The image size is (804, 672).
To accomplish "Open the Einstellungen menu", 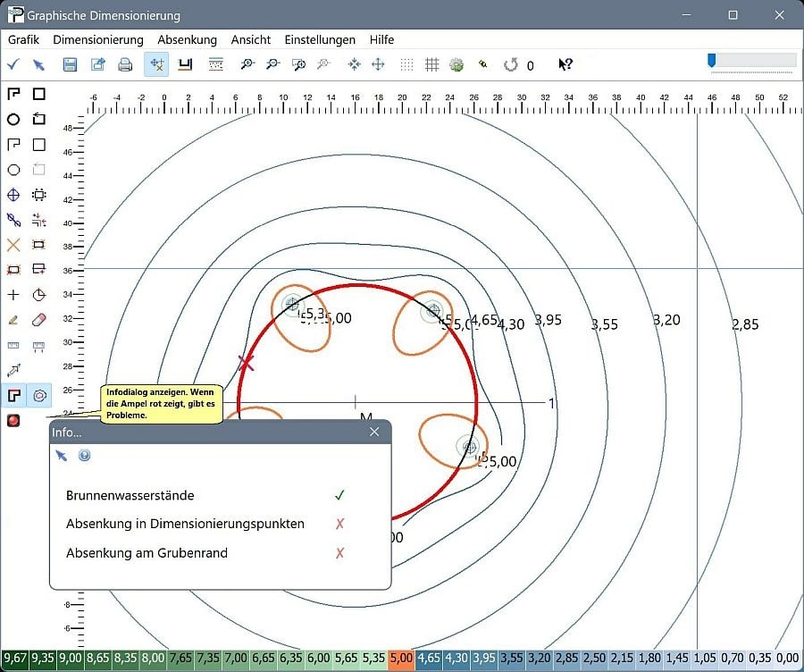I will click(320, 39).
